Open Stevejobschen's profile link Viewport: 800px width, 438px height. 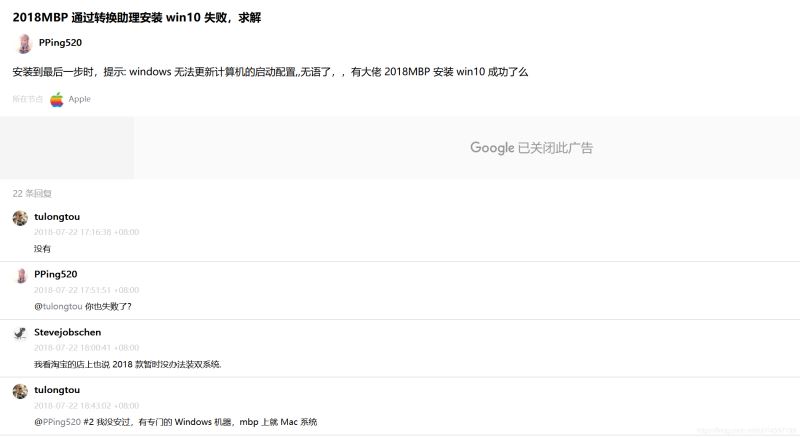pos(67,332)
